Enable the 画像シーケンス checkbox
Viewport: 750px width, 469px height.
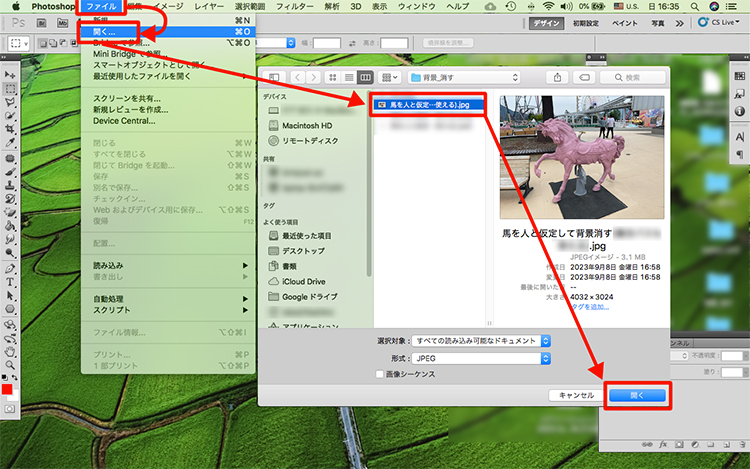[380, 374]
